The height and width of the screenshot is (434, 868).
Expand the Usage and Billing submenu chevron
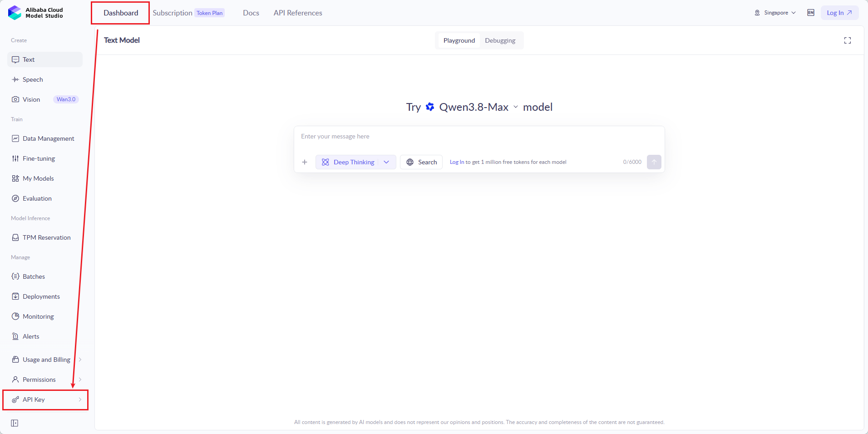tap(80, 360)
